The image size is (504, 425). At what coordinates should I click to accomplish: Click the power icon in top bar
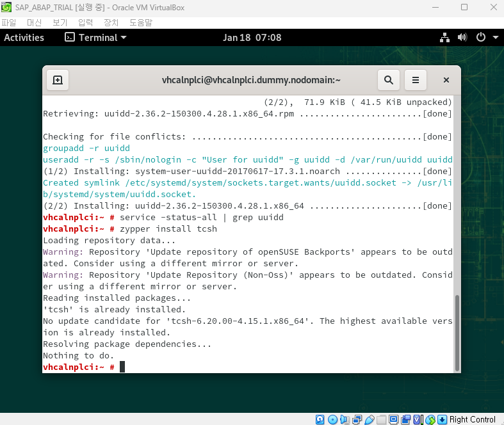point(480,38)
